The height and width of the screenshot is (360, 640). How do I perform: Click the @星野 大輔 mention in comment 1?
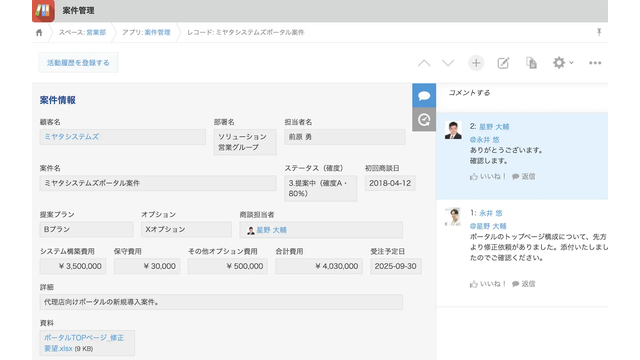click(488, 226)
